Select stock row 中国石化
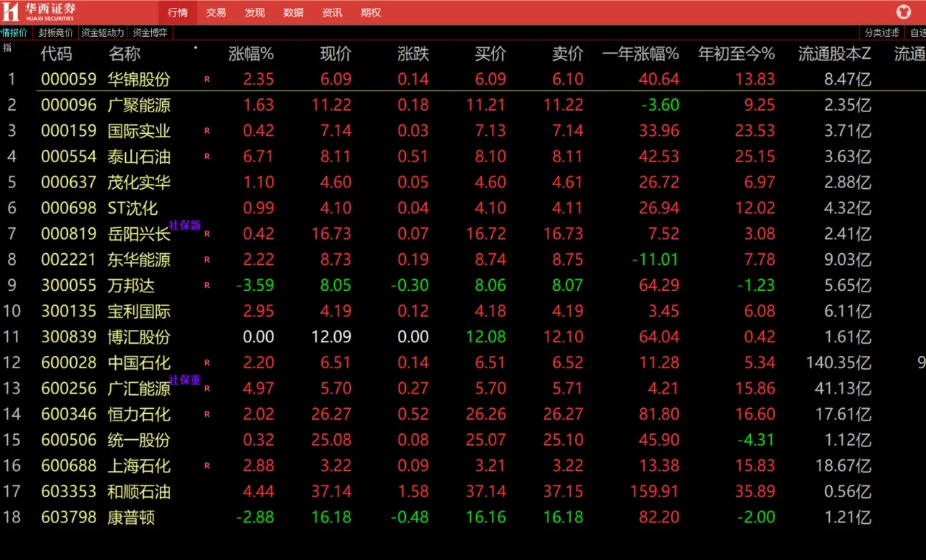This screenshot has height=560, width=926. coord(463,363)
